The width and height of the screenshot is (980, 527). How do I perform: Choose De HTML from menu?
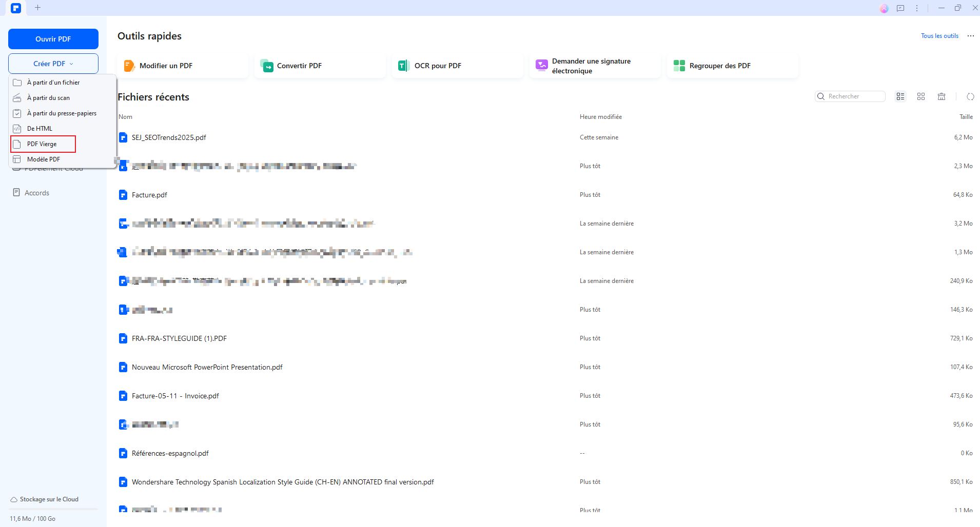pyautogui.click(x=63, y=129)
